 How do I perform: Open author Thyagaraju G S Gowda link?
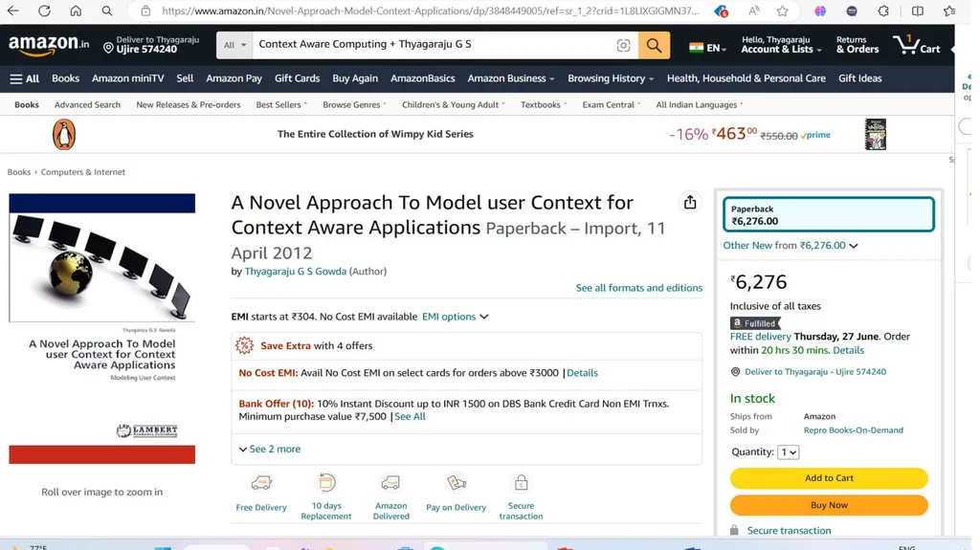coord(295,272)
